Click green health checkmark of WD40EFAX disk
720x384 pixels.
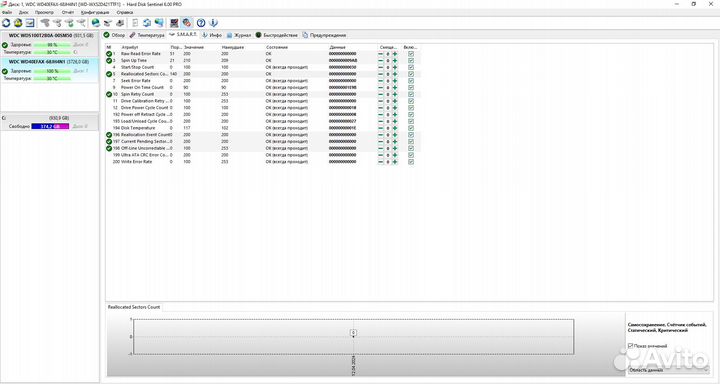pyautogui.click(x=5, y=71)
